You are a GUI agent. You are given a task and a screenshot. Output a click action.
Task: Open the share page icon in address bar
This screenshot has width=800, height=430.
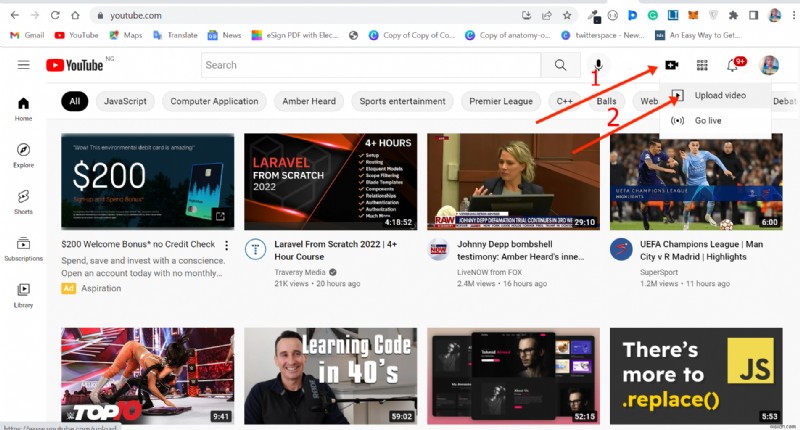[546, 15]
